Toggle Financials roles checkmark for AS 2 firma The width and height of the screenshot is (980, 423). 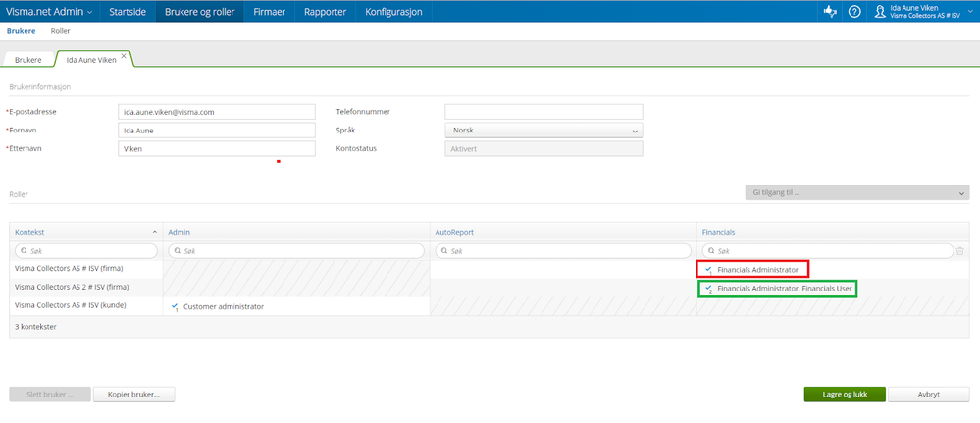tap(708, 290)
